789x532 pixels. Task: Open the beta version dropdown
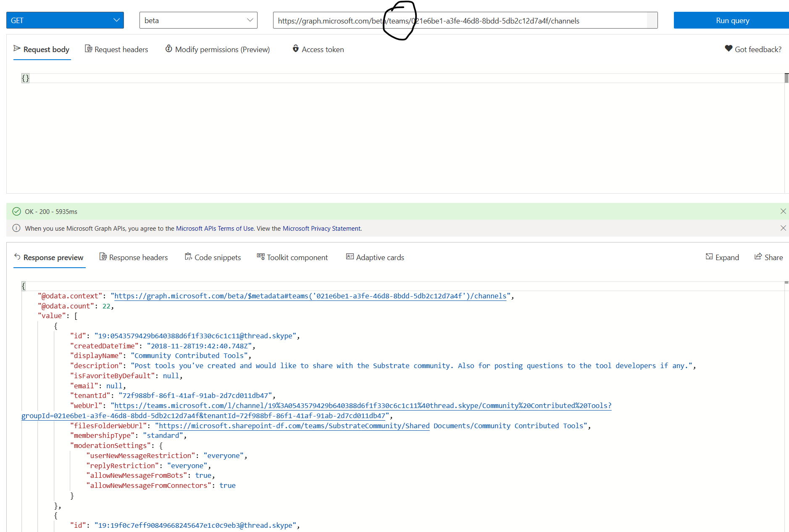[x=198, y=20]
